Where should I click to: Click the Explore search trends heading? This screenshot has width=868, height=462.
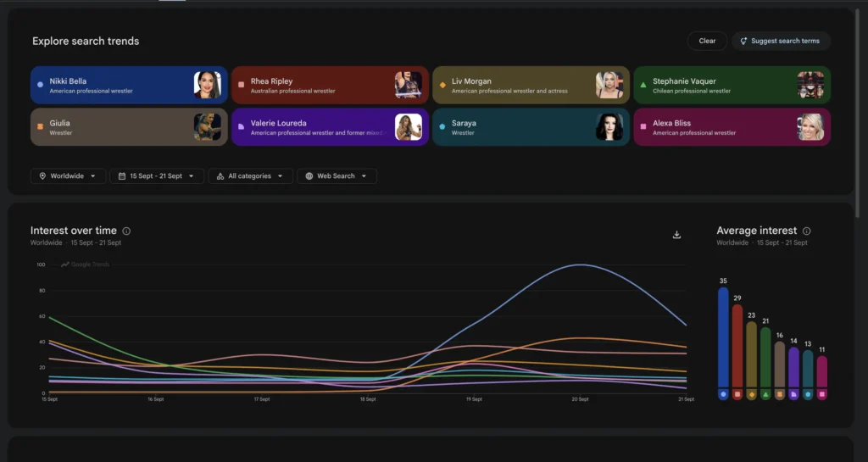coord(86,41)
